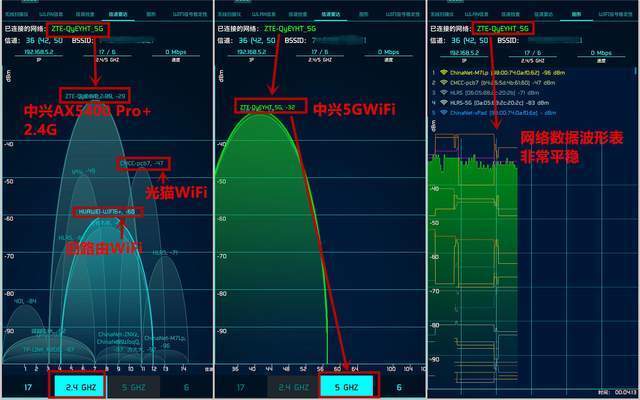Click the elapsed time 00:04:13 readout
The image size is (640, 400).
pyautogui.click(x=623, y=392)
